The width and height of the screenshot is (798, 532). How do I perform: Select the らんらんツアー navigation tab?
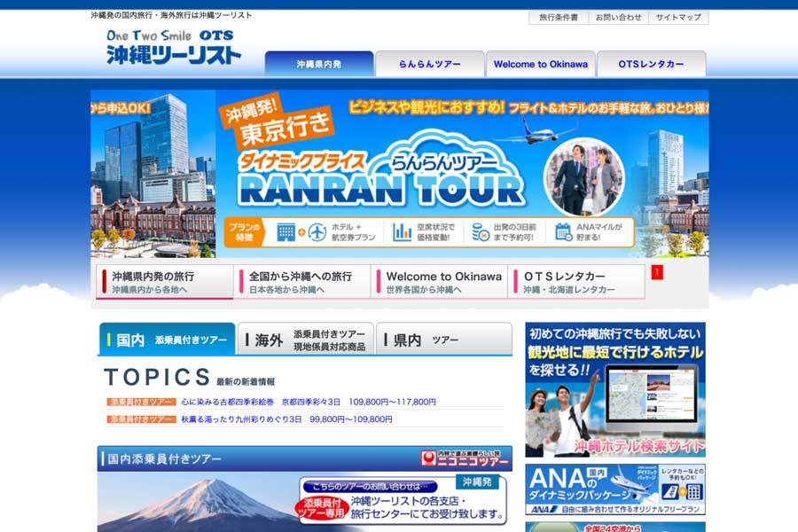tap(429, 64)
